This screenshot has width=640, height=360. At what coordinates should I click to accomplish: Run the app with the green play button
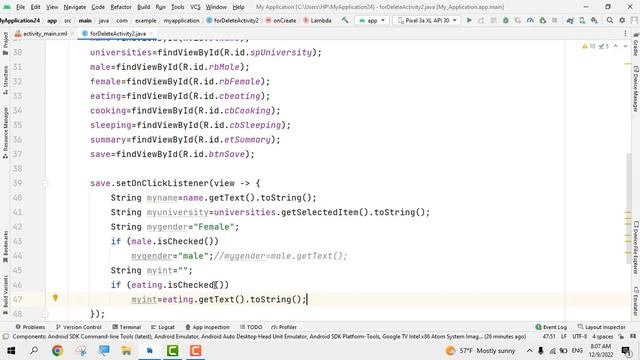[x=469, y=20]
